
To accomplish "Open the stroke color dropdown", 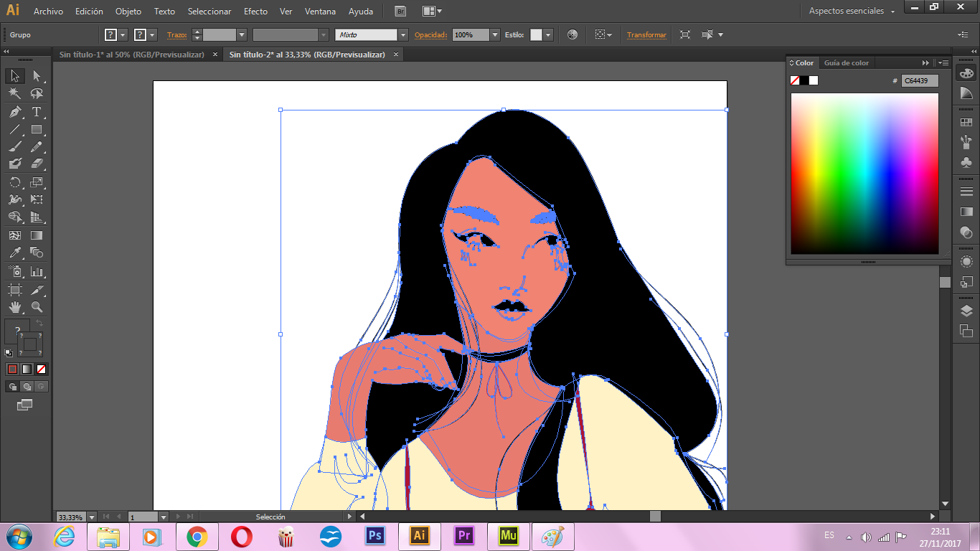I will 152,34.
